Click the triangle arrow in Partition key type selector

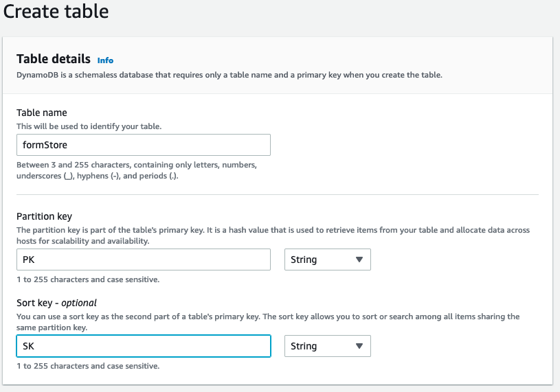tap(359, 260)
